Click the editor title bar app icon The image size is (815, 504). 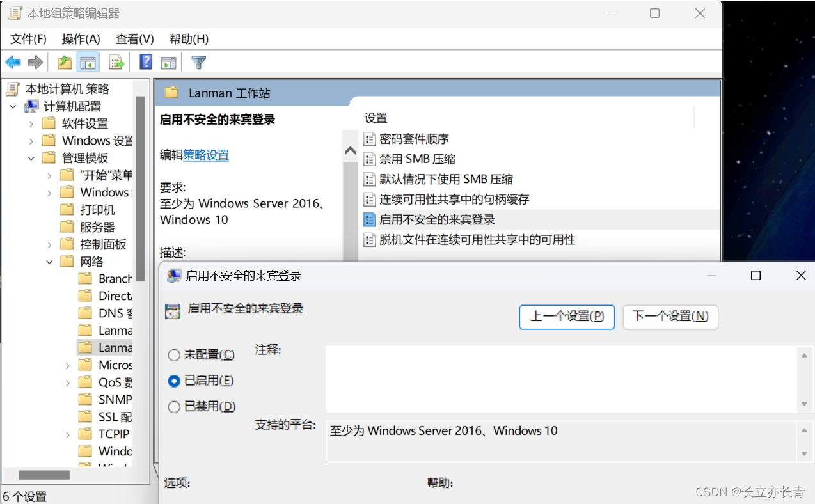pos(15,13)
